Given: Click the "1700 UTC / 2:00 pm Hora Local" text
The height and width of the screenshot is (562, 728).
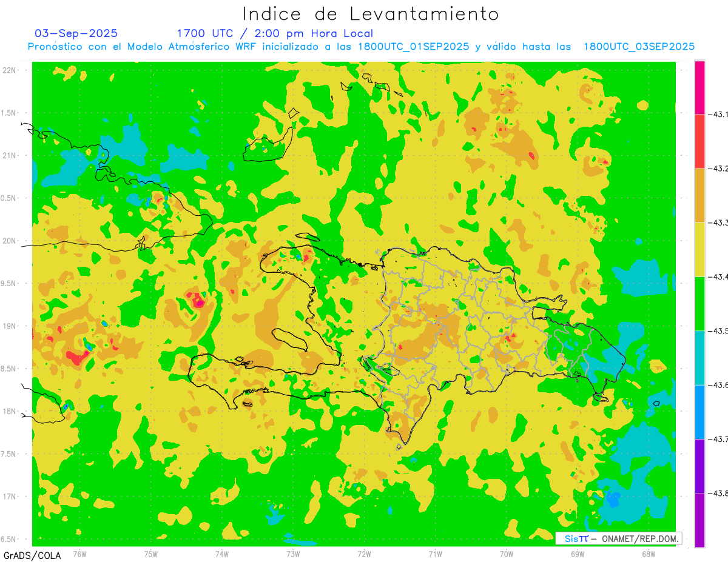Looking at the screenshot, I should (x=275, y=33).
